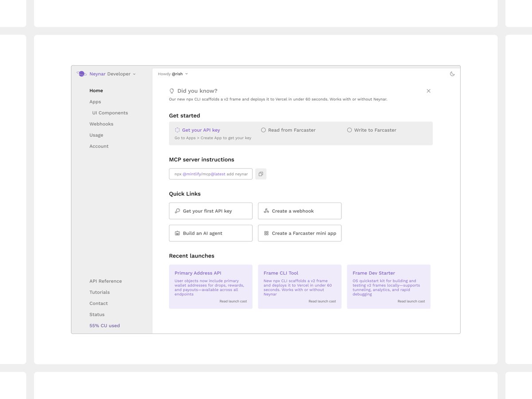Click Get your first API key button

[211, 211]
